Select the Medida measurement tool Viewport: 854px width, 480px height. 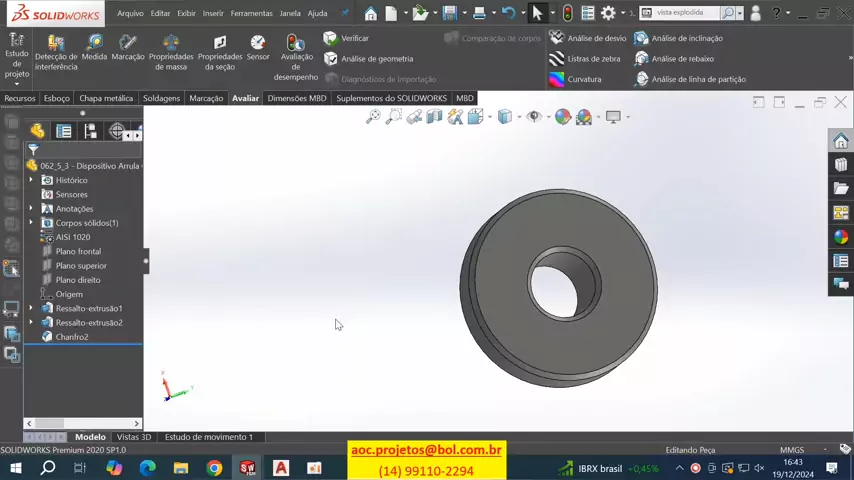click(x=94, y=48)
